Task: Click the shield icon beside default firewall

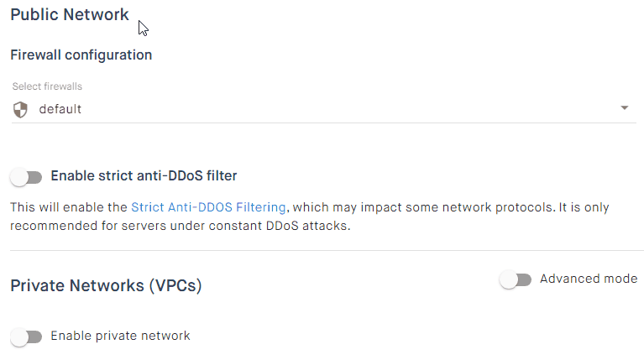Action: [20, 110]
